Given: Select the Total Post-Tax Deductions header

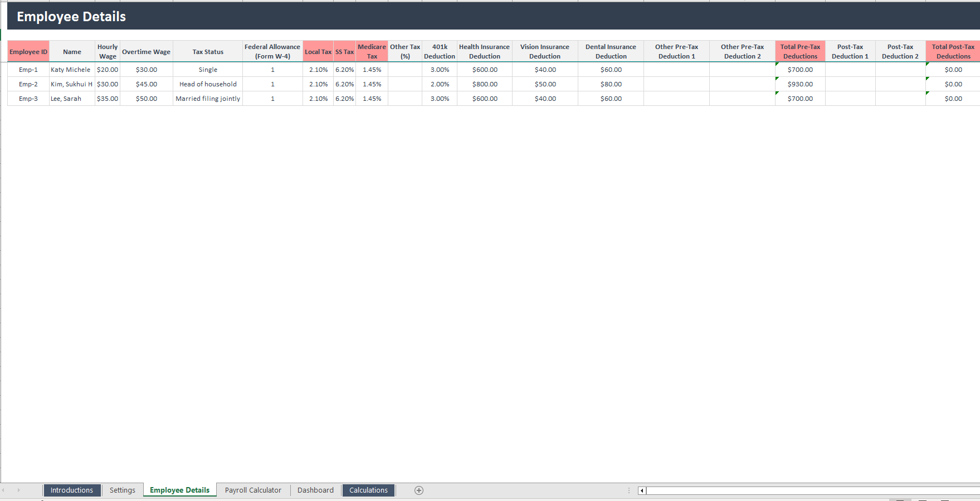Looking at the screenshot, I should click(953, 51).
